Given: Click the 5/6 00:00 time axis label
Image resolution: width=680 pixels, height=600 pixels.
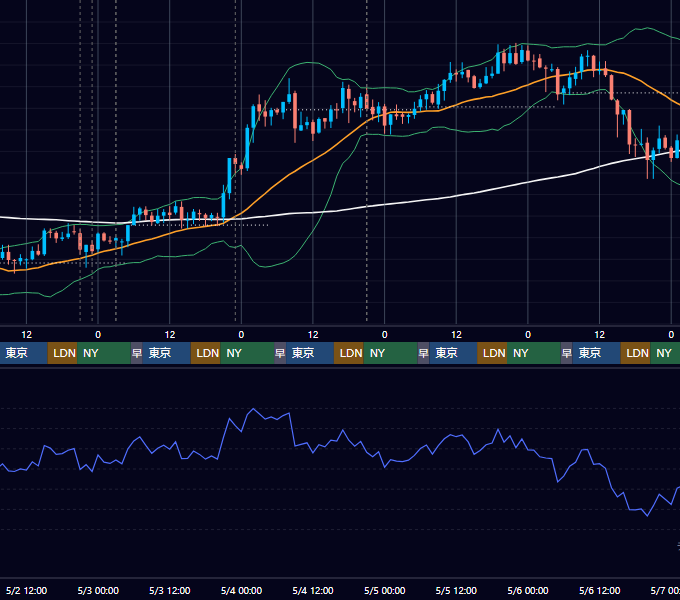Looking at the screenshot, I should (x=528, y=590).
